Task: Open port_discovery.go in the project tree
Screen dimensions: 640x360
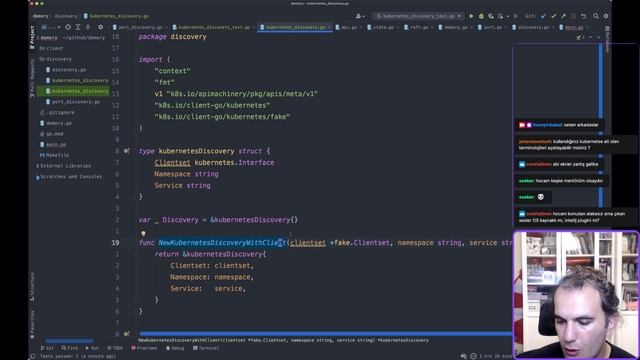Action: coord(73,102)
